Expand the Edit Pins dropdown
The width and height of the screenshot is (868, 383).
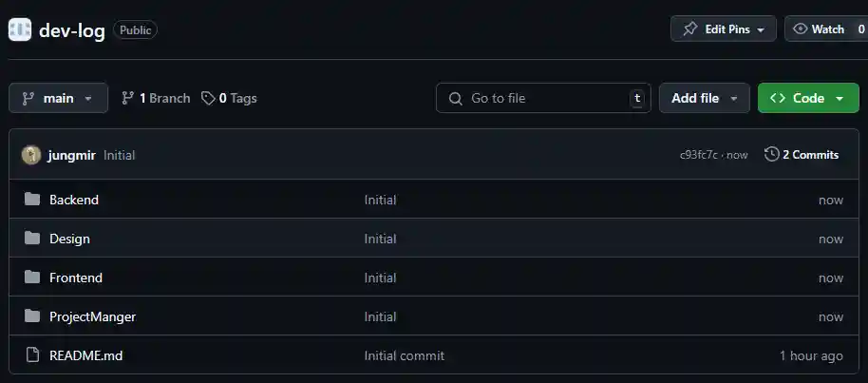(724, 29)
